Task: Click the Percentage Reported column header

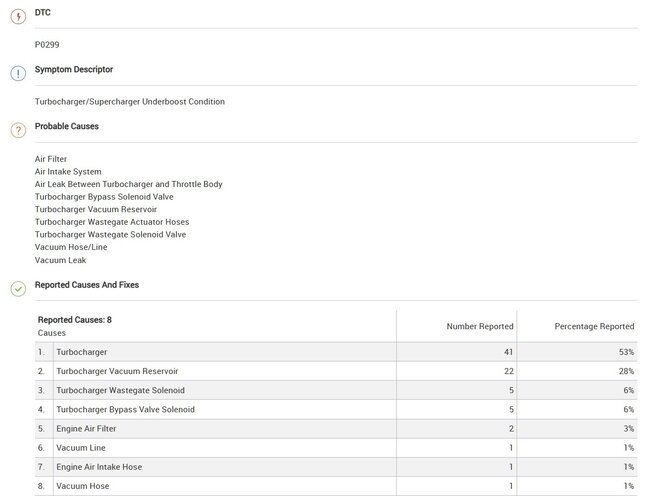Action: pyautogui.click(x=594, y=326)
